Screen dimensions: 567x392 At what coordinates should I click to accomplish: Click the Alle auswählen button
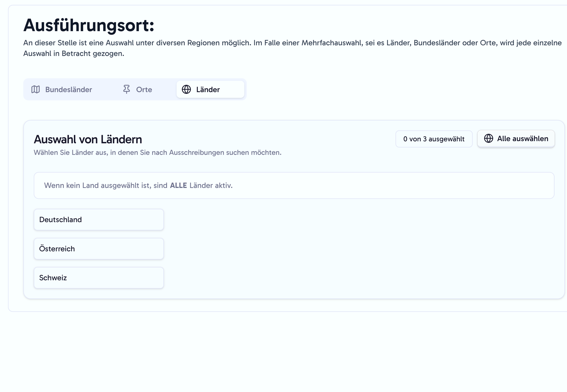tap(516, 139)
